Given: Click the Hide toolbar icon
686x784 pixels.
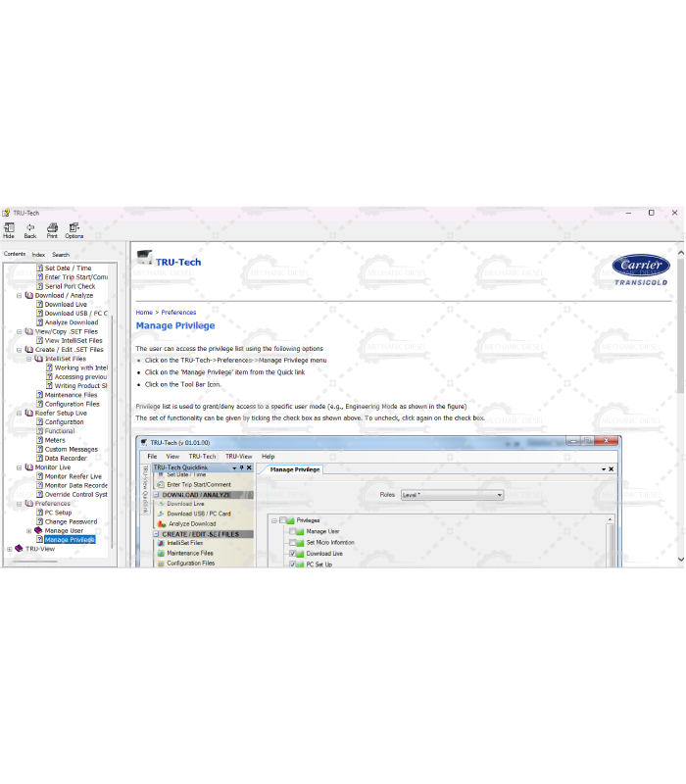Looking at the screenshot, I should pyautogui.click(x=9, y=229).
